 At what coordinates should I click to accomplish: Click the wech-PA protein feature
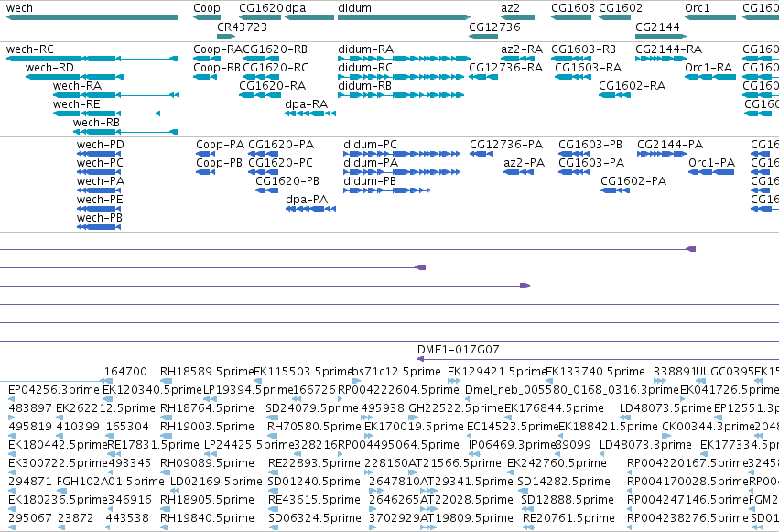tap(99, 190)
